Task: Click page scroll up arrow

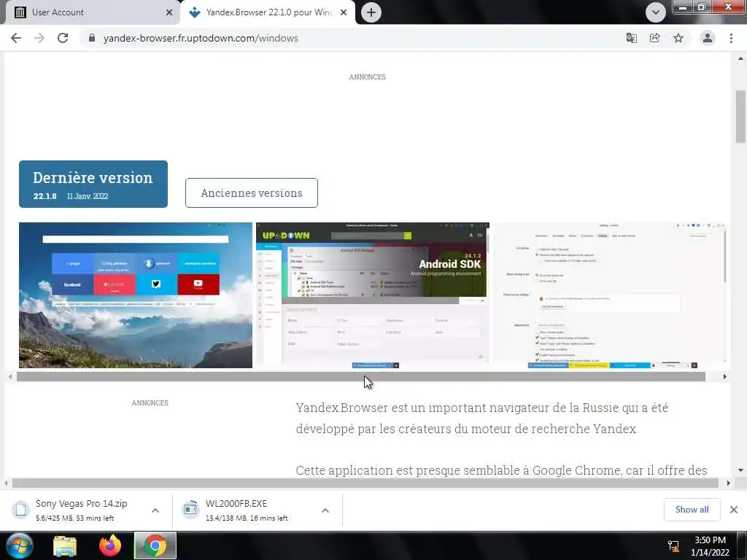Action: click(x=740, y=58)
